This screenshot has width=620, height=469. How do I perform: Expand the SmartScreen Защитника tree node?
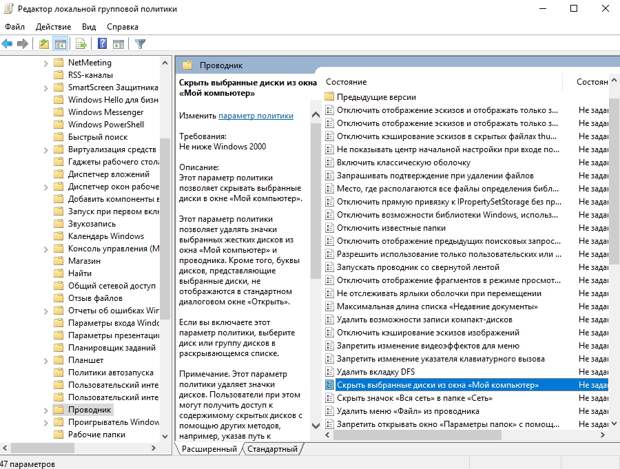45,88
